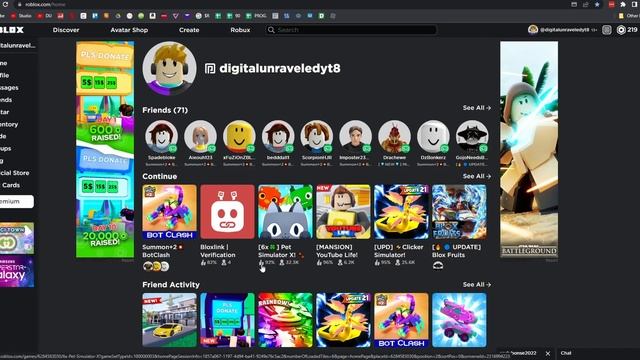Open friend GojoNeeds avatar
Image resolution: width=640 pixels, height=360 pixels.
(x=472, y=136)
